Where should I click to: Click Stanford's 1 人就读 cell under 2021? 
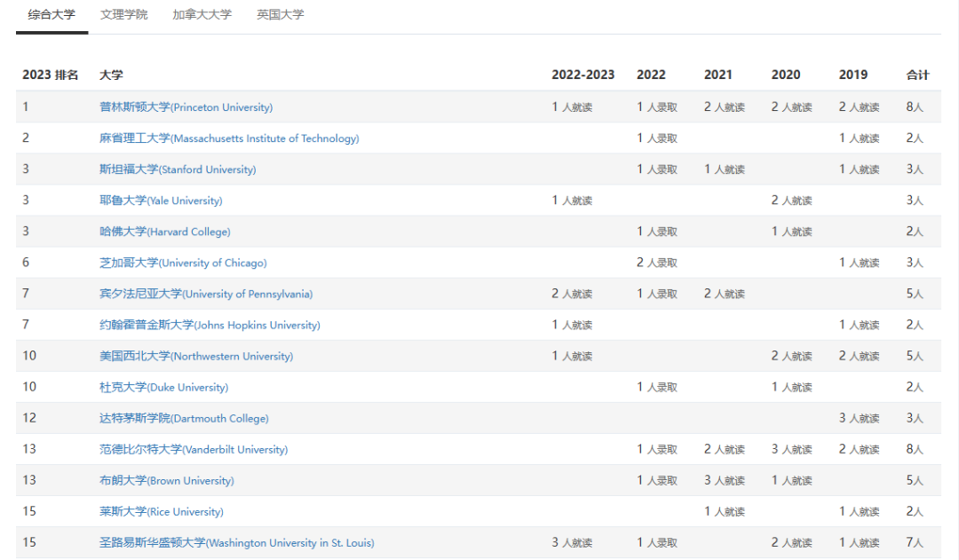pyautogui.click(x=725, y=170)
